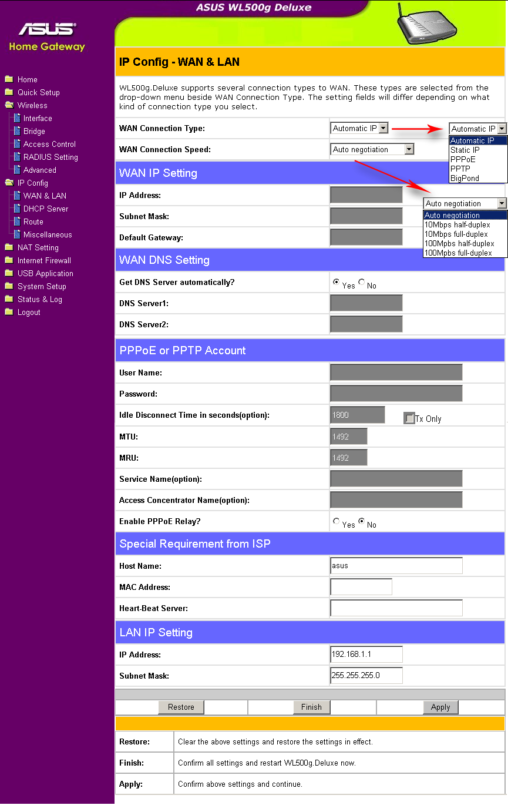
Task: Click the Miscellaneous page icon
Action: pyautogui.click(x=17, y=234)
